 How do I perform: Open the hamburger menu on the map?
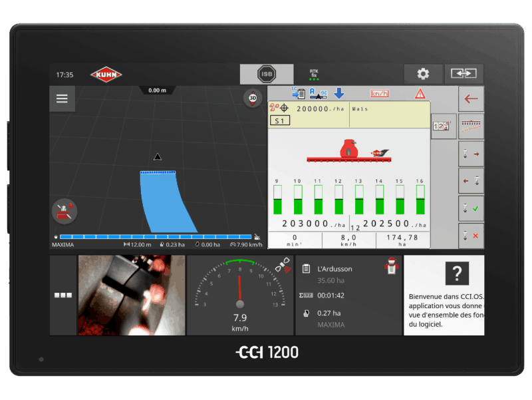(x=62, y=98)
